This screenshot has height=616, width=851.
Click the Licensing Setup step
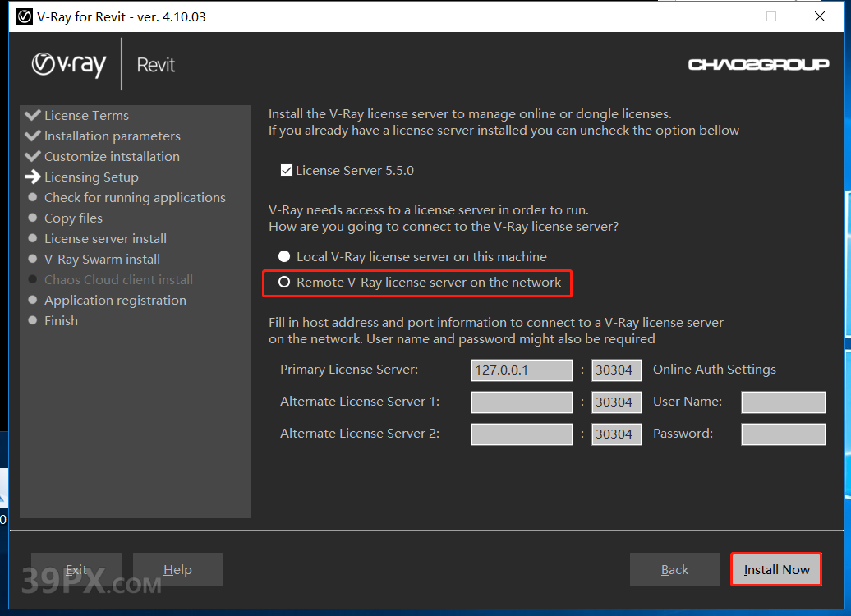pos(91,177)
